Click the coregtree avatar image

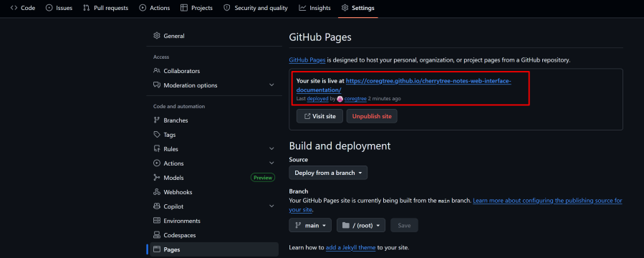pos(340,99)
